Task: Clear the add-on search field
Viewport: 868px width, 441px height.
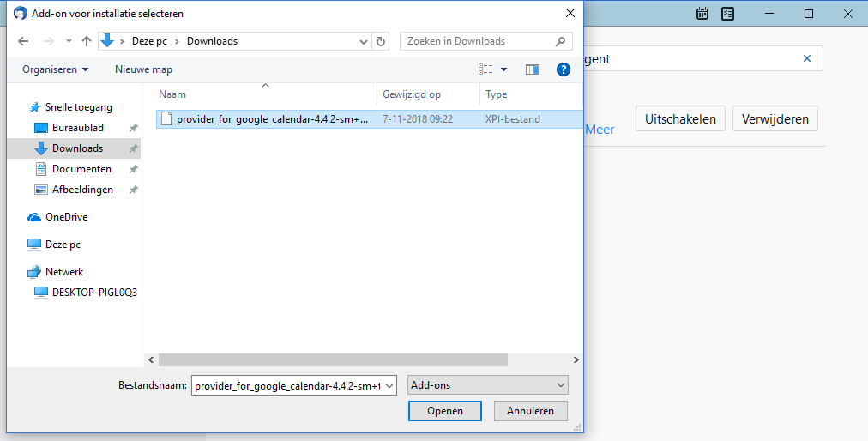Action: coord(806,58)
